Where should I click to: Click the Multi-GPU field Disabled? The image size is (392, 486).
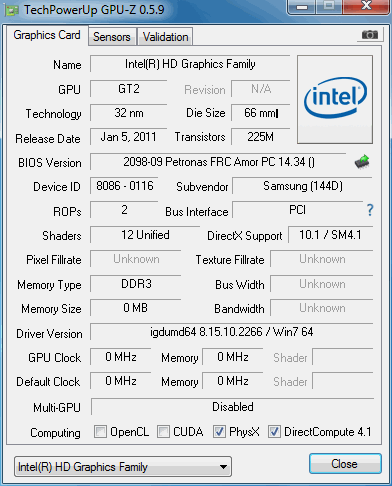point(232,407)
